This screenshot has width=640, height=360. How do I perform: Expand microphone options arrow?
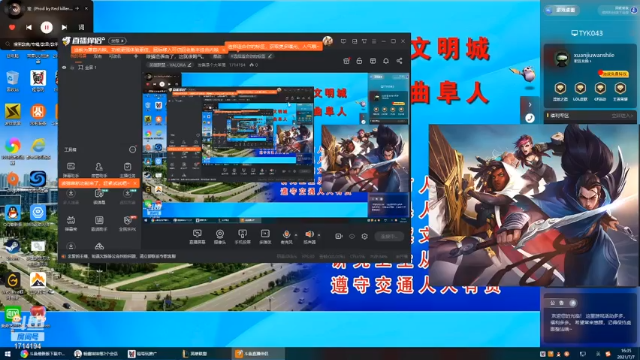point(296,235)
